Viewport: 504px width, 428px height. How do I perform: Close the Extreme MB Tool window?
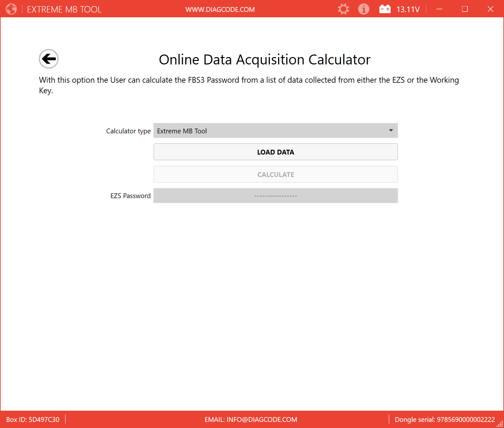tap(491, 9)
